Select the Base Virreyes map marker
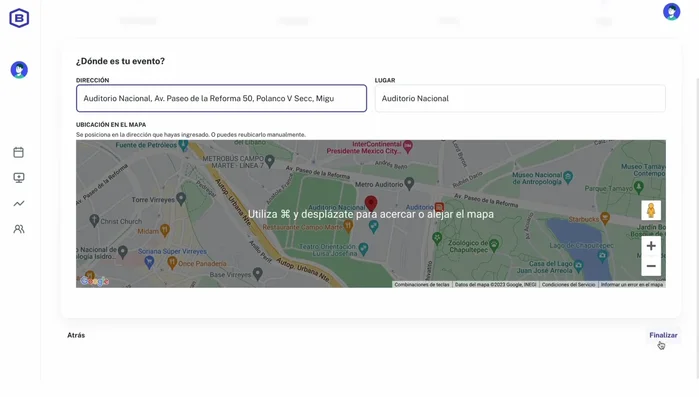This screenshot has width=699, height=397. click(258, 274)
